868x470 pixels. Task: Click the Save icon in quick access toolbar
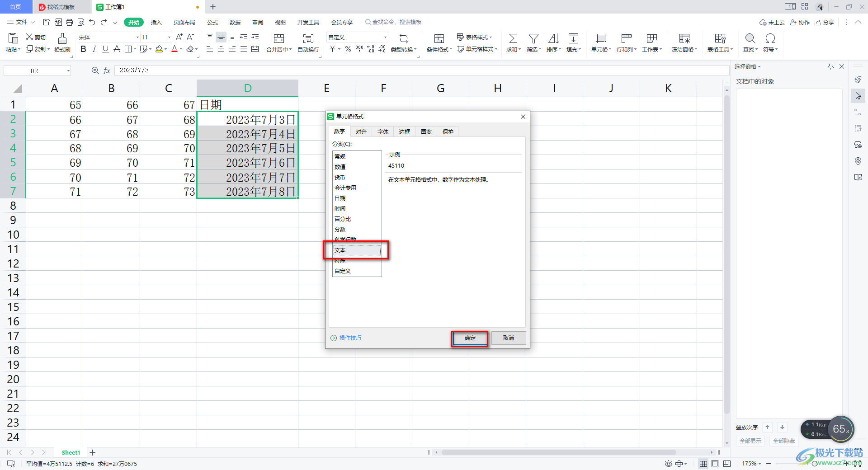click(x=47, y=22)
